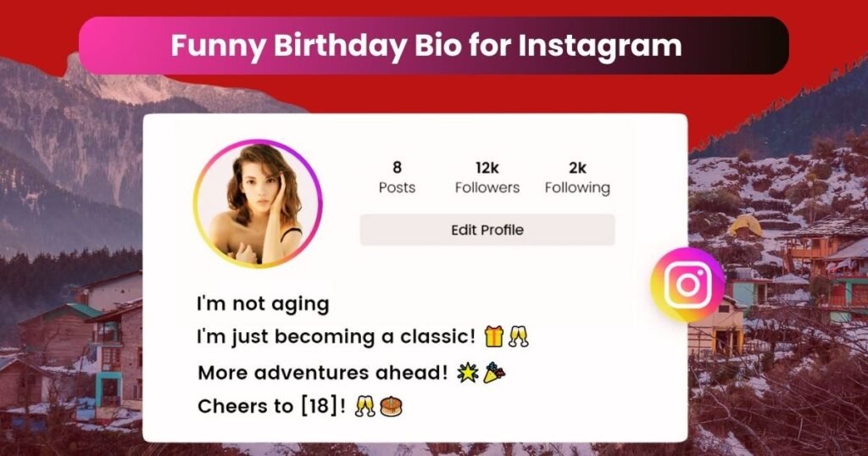The image size is (868, 456).
Task: Open the 2k Following list
Action: click(577, 178)
